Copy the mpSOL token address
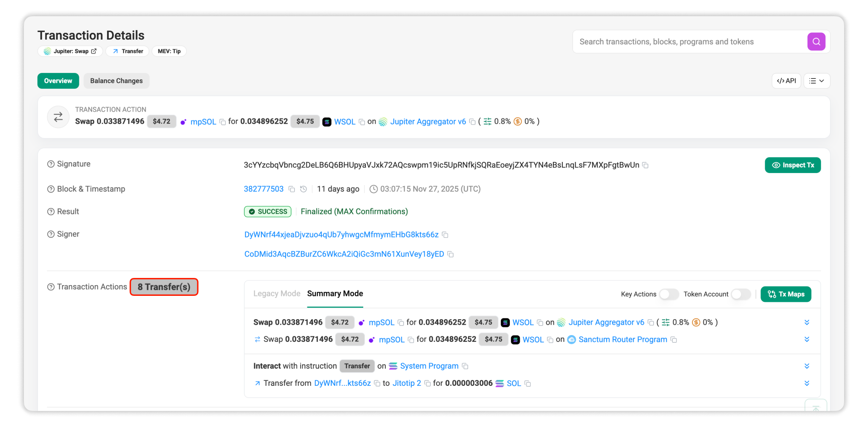Image resolution: width=868 pixels, height=428 pixels. click(223, 121)
